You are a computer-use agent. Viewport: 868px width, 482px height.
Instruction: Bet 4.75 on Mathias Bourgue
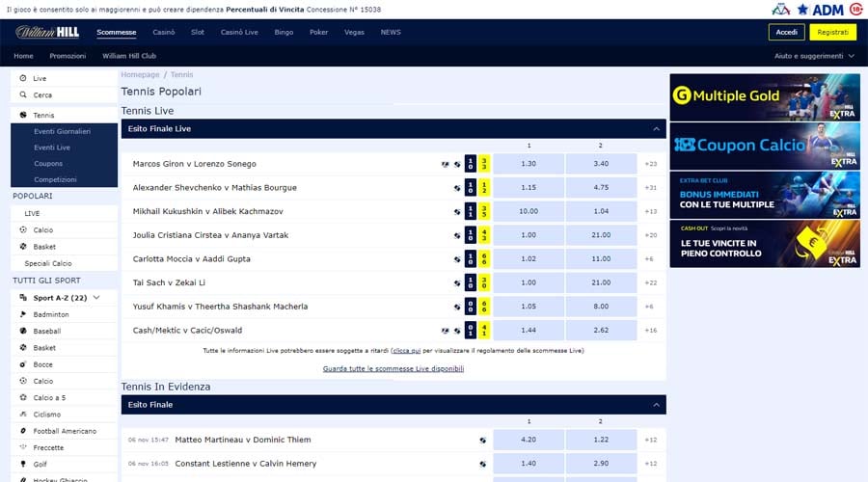pyautogui.click(x=601, y=188)
